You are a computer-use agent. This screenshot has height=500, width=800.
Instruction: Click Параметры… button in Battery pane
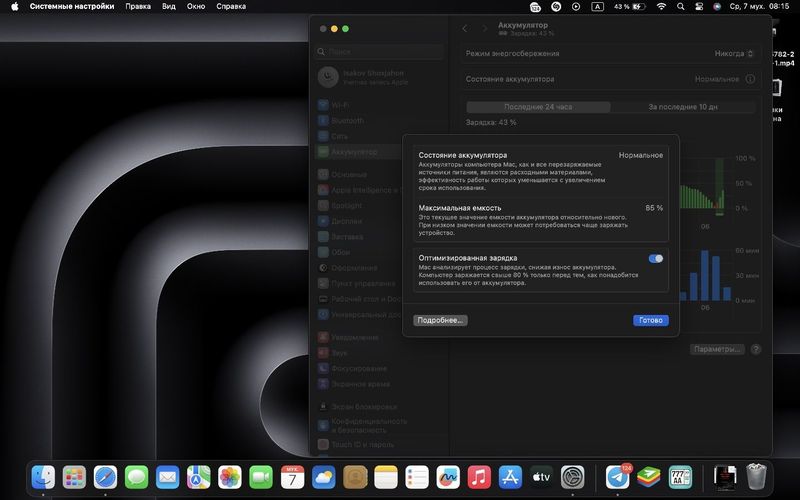tap(717, 349)
